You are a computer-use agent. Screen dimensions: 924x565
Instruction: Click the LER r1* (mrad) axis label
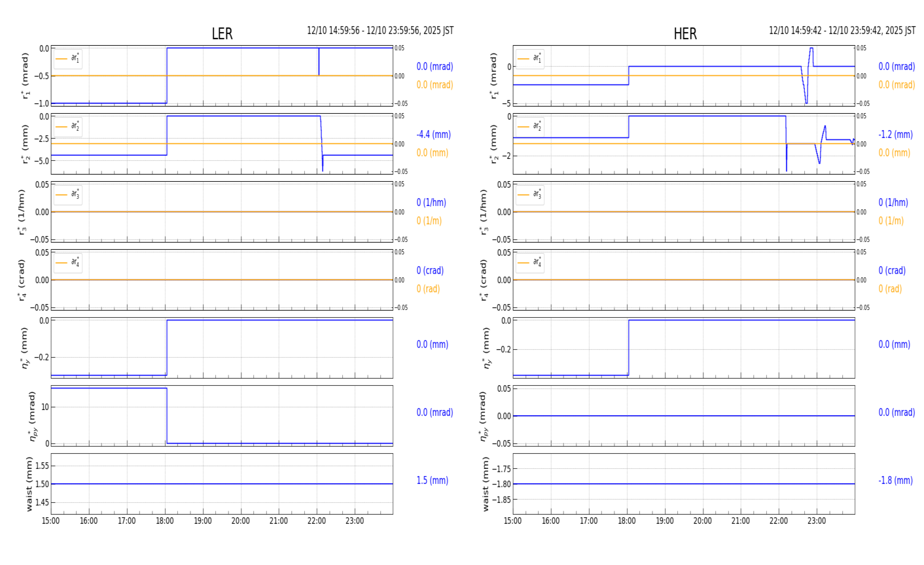tap(26, 76)
